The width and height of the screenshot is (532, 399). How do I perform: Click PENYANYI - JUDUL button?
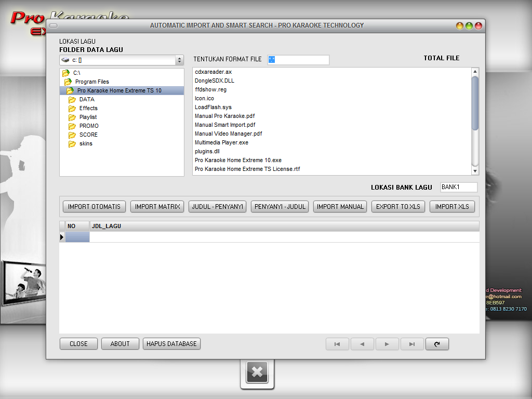(x=280, y=207)
